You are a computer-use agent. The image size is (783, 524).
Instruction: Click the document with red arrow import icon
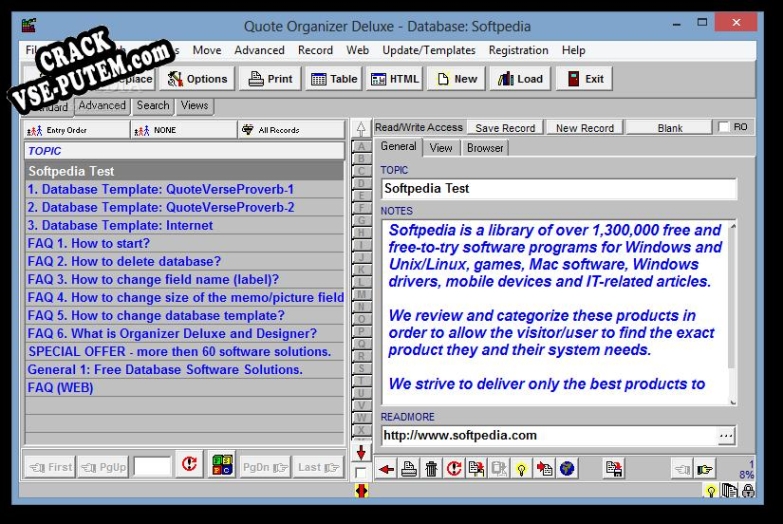tap(544, 469)
